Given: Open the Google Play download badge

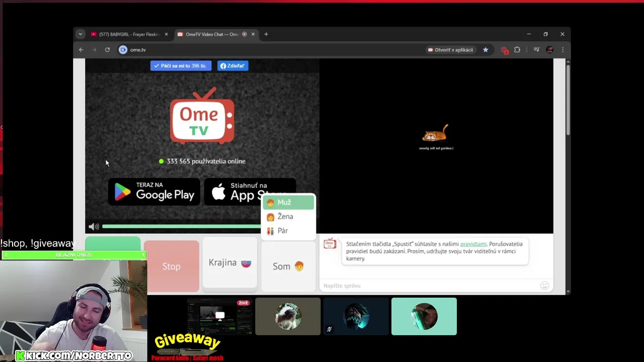Looking at the screenshot, I should (x=154, y=192).
